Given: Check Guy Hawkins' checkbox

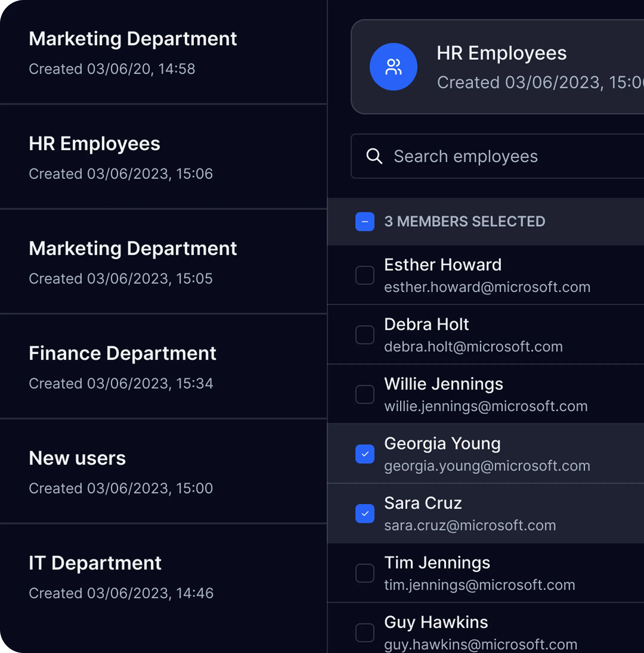Looking at the screenshot, I should coord(365,632).
